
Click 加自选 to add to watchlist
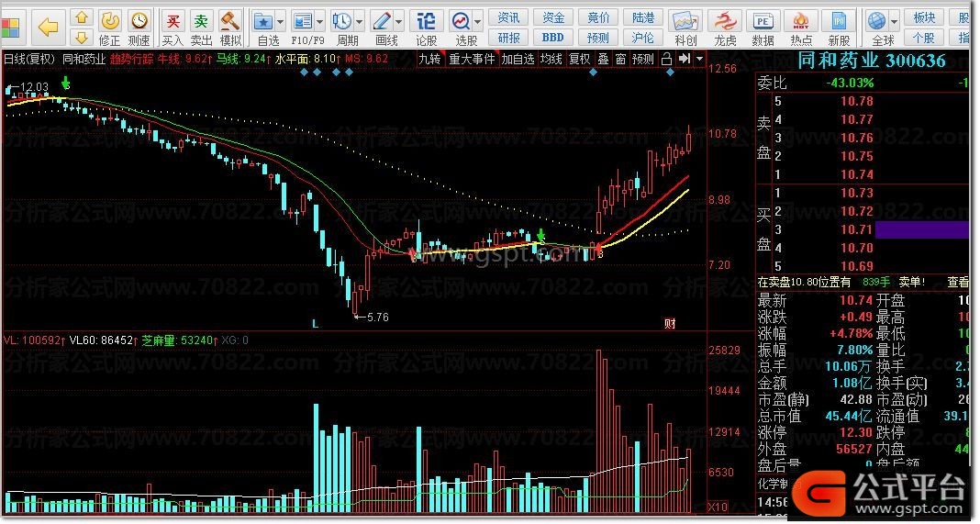[x=518, y=60]
